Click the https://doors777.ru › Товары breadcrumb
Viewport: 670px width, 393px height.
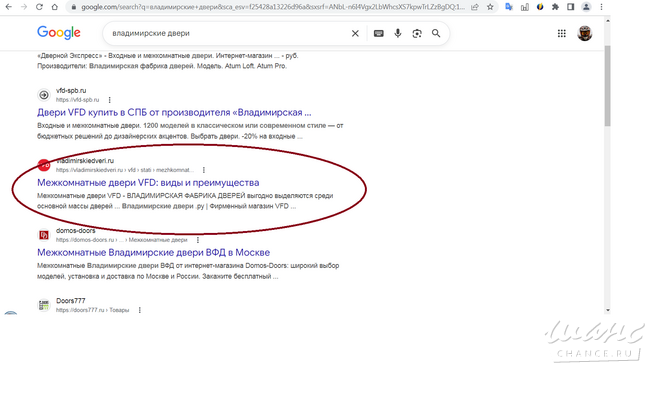pyautogui.click(x=92, y=310)
